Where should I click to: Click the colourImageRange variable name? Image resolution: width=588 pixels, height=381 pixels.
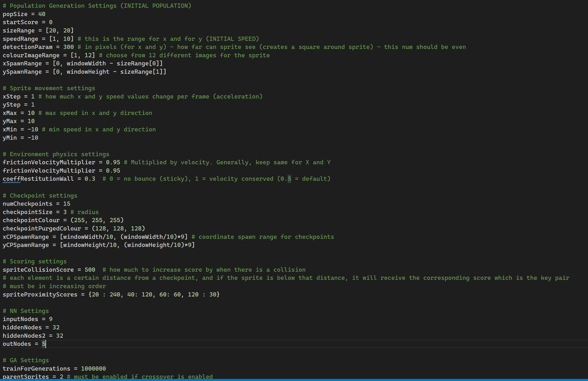pyautogui.click(x=31, y=55)
